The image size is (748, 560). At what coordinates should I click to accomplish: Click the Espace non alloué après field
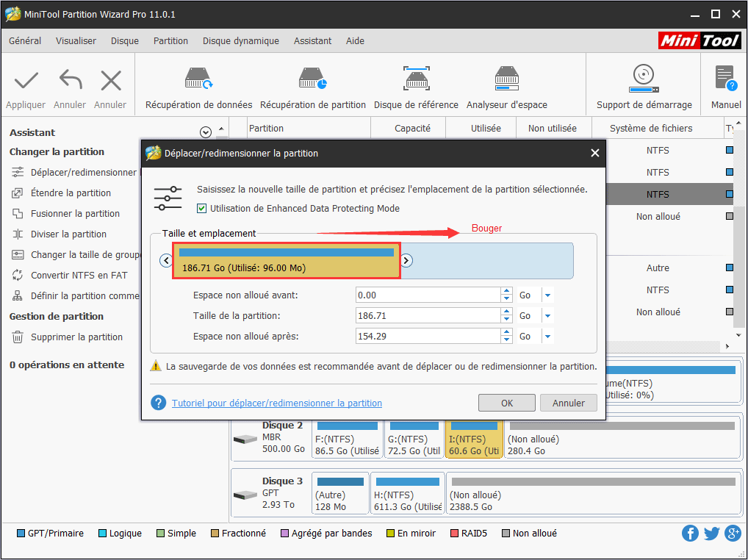428,337
